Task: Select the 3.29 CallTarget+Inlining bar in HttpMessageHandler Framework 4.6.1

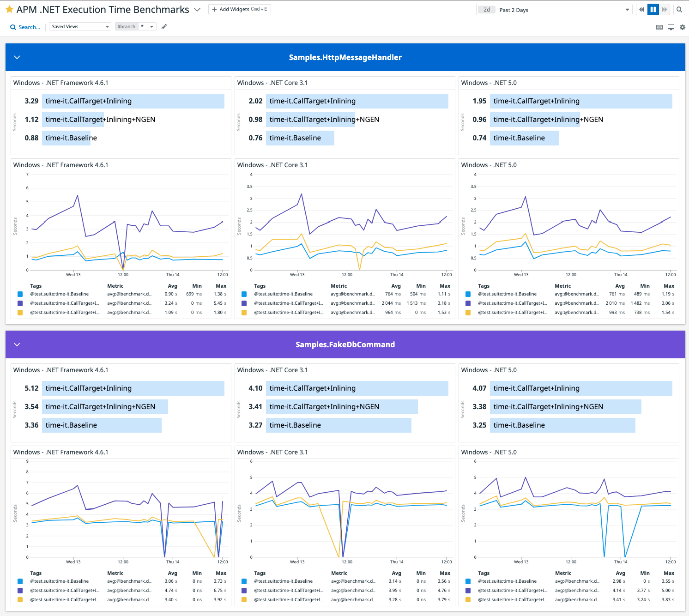Action: click(x=133, y=101)
